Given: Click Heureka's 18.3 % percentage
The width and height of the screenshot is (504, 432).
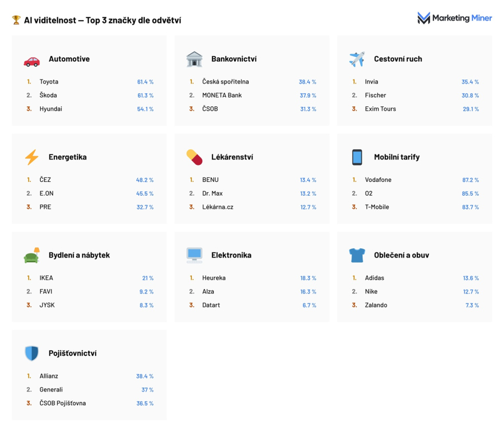Looking at the screenshot, I should pos(308,278).
